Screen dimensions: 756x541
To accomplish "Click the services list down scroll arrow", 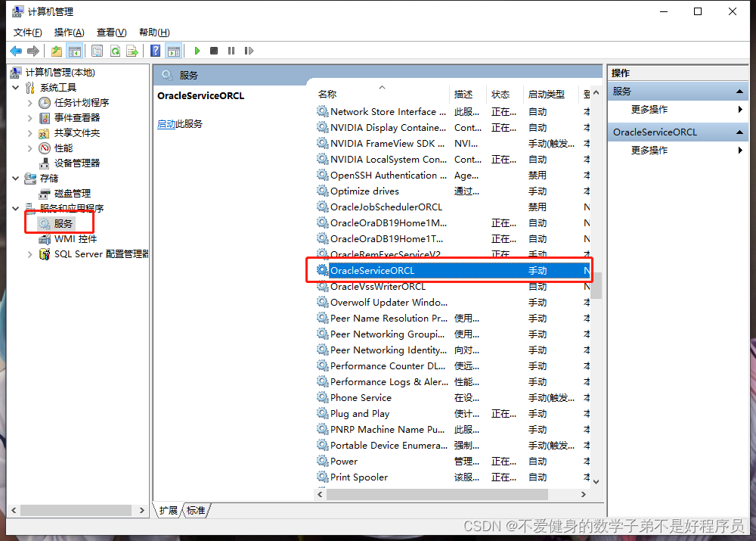I will (x=596, y=482).
